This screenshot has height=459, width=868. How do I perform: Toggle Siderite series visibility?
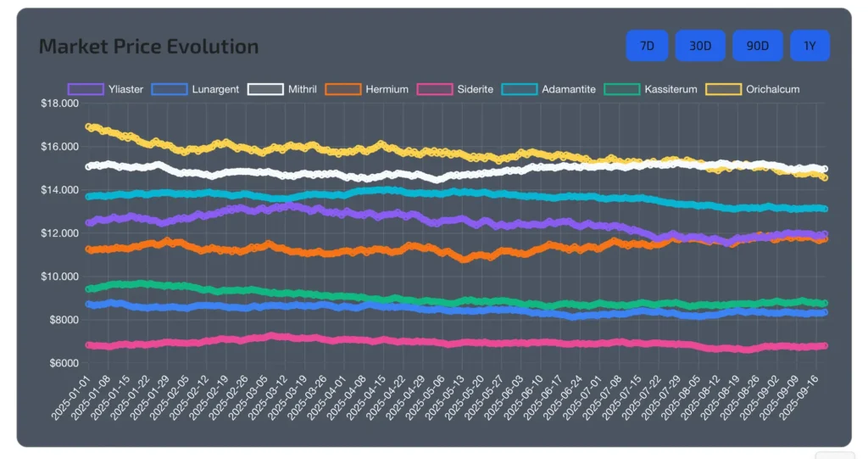(x=475, y=89)
